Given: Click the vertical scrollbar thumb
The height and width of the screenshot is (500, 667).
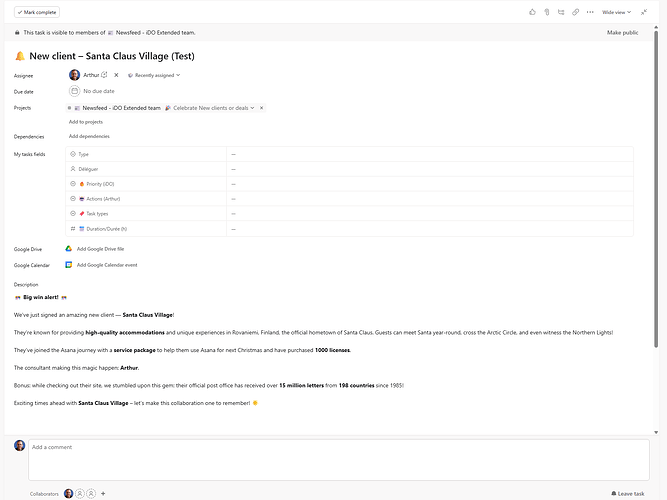Looking at the screenshot, I should click(656, 187).
